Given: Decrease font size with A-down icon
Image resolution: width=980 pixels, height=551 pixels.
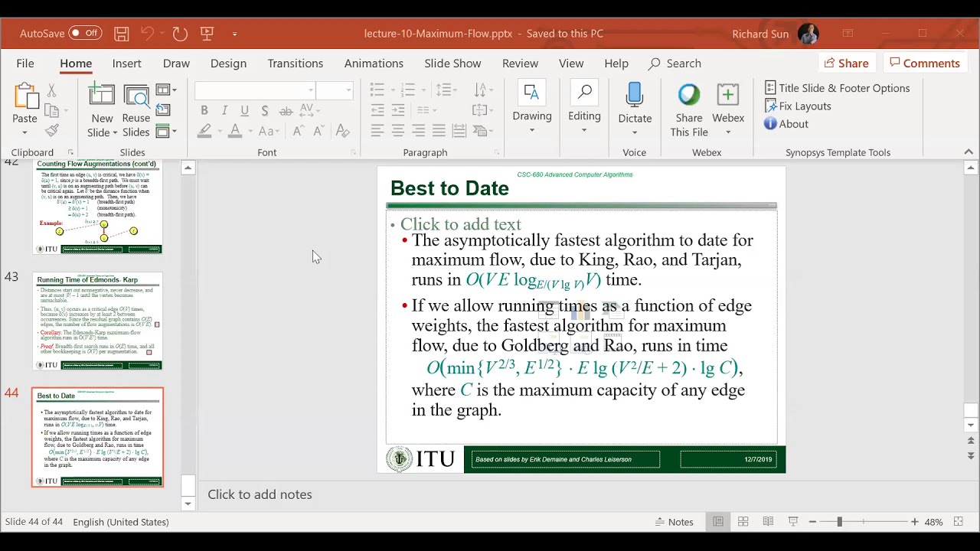Looking at the screenshot, I should pos(320,131).
